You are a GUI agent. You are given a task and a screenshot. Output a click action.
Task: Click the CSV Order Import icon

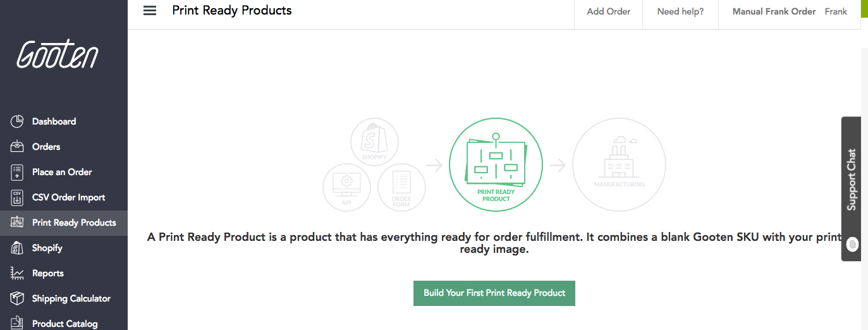click(17, 197)
